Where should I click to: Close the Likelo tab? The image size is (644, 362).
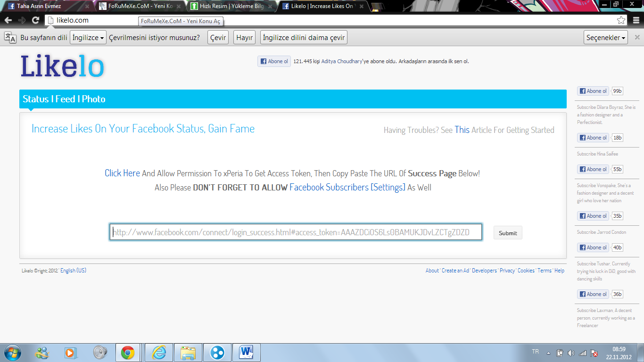coord(362,7)
